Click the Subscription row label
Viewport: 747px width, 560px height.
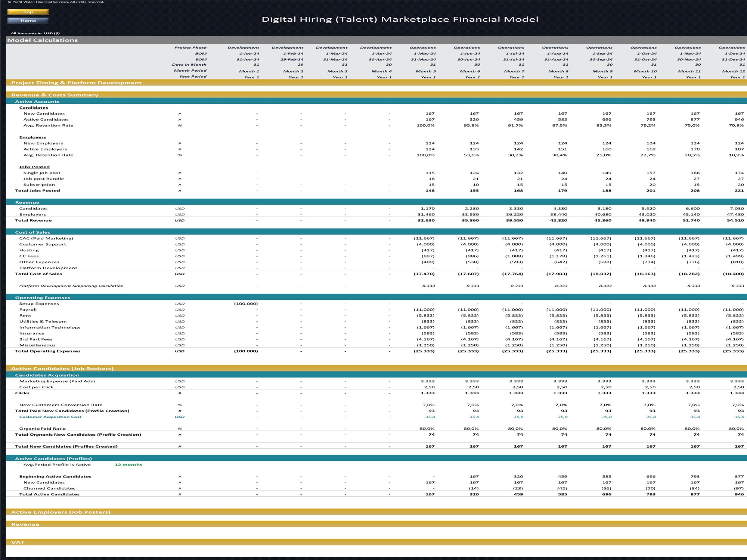coord(39,185)
